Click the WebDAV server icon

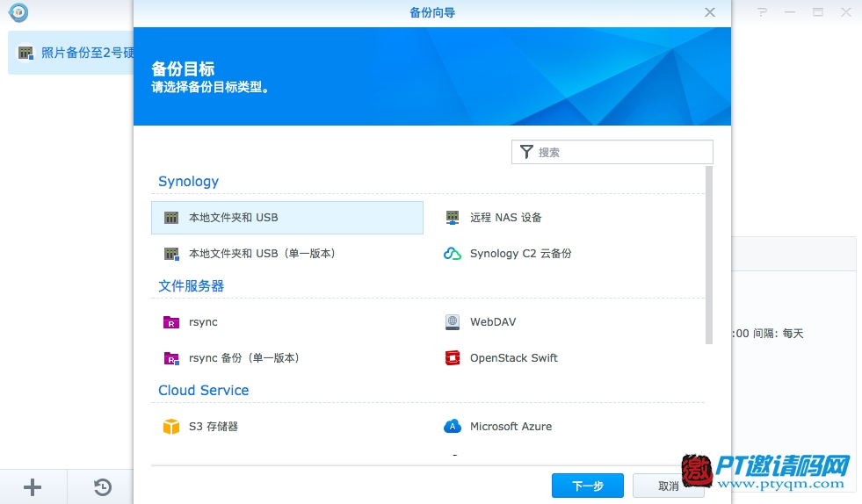pyautogui.click(x=453, y=322)
